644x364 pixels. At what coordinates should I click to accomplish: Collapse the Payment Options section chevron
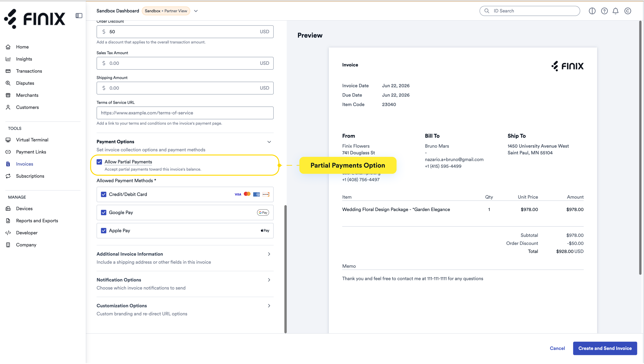click(269, 142)
